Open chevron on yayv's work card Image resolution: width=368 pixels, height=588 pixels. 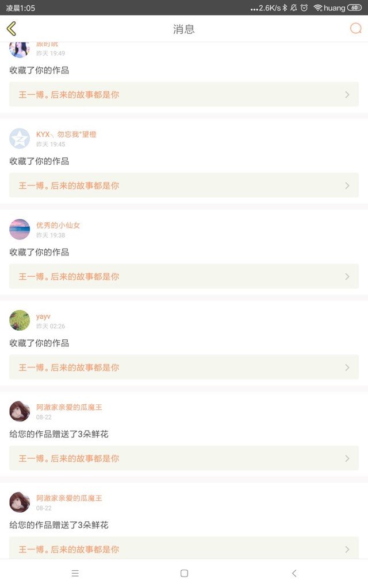click(x=347, y=367)
